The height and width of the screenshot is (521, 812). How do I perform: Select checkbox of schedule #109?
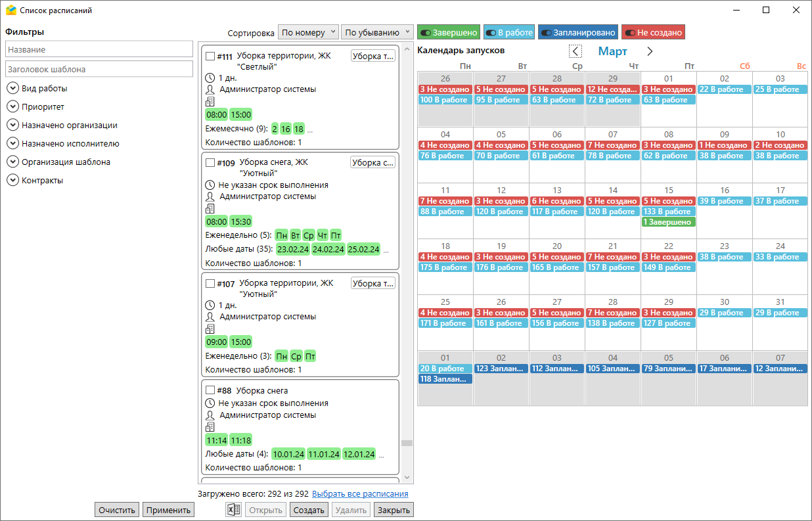click(210, 162)
